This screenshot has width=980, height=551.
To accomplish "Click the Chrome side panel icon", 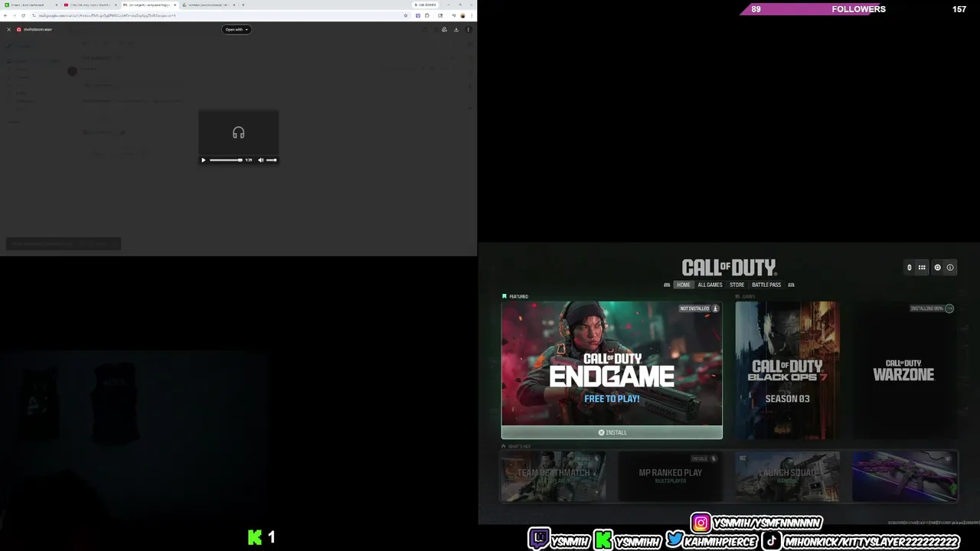I will click(x=440, y=15).
